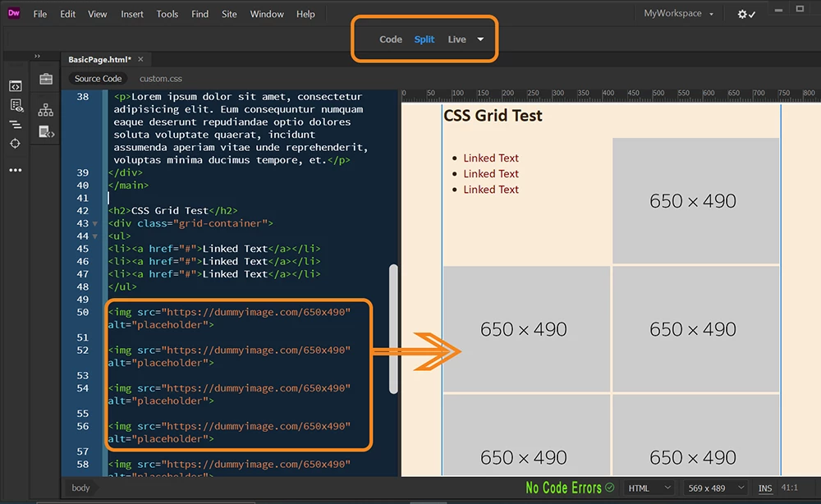
Task: Click the closing </main> tag line
Action: point(128,186)
